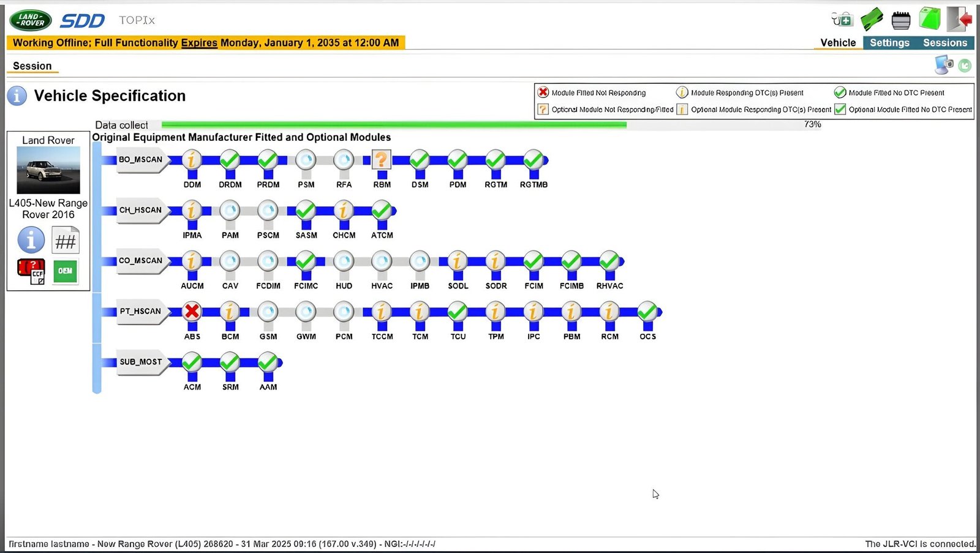Click the Range Rover vehicle thumbnail
The height and width of the screenshot is (553, 980).
click(x=48, y=170)
